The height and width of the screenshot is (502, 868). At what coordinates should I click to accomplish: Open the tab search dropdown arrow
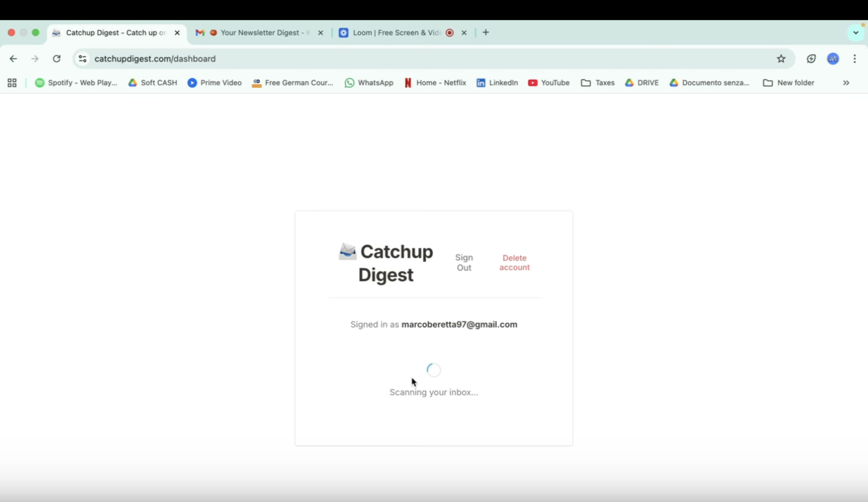pos(856,33)
